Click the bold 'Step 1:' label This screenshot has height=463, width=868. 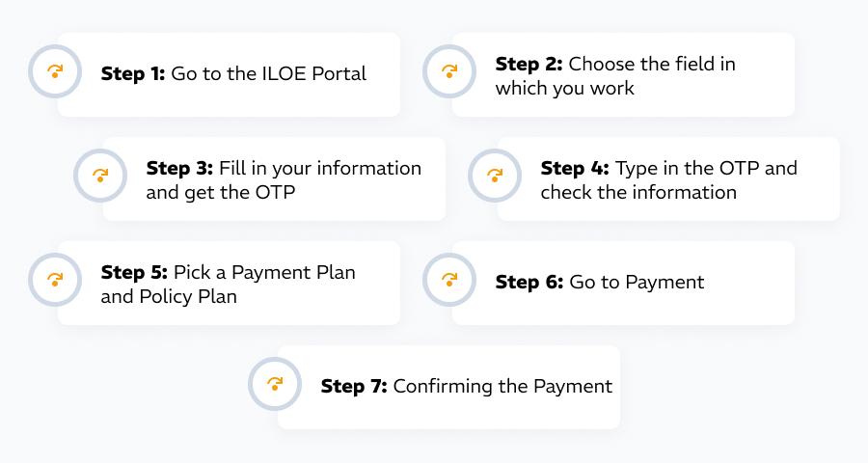pyautogui.click(x=133, y=74)
